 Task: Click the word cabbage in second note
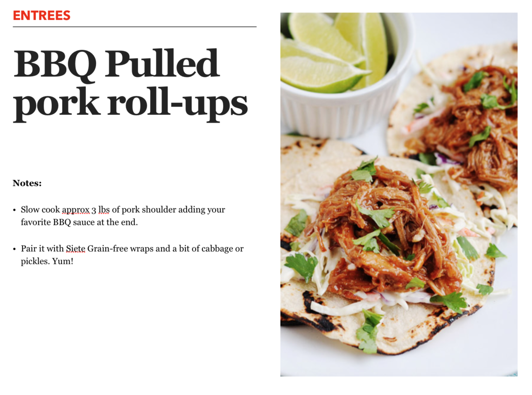point(217,249)
